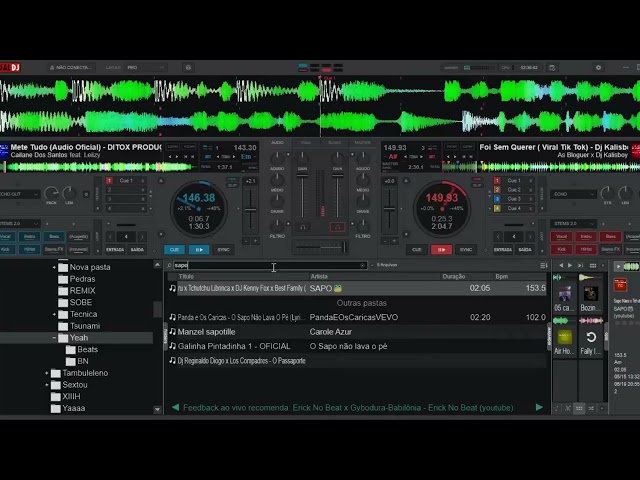The height and width of the screenshot is (480, 640).
Task: Toggle right deck Bass stem pad
Action: 611,236
